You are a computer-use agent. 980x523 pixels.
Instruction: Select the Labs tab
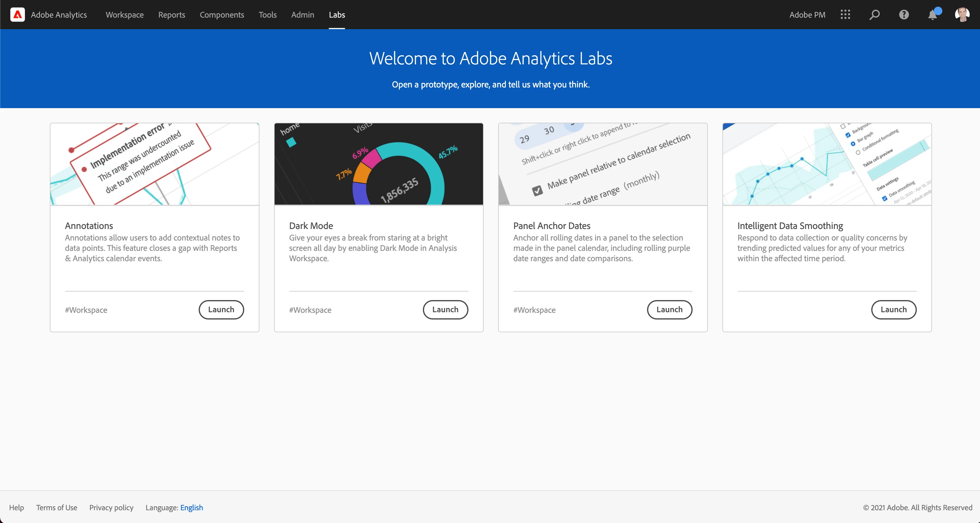337,15
